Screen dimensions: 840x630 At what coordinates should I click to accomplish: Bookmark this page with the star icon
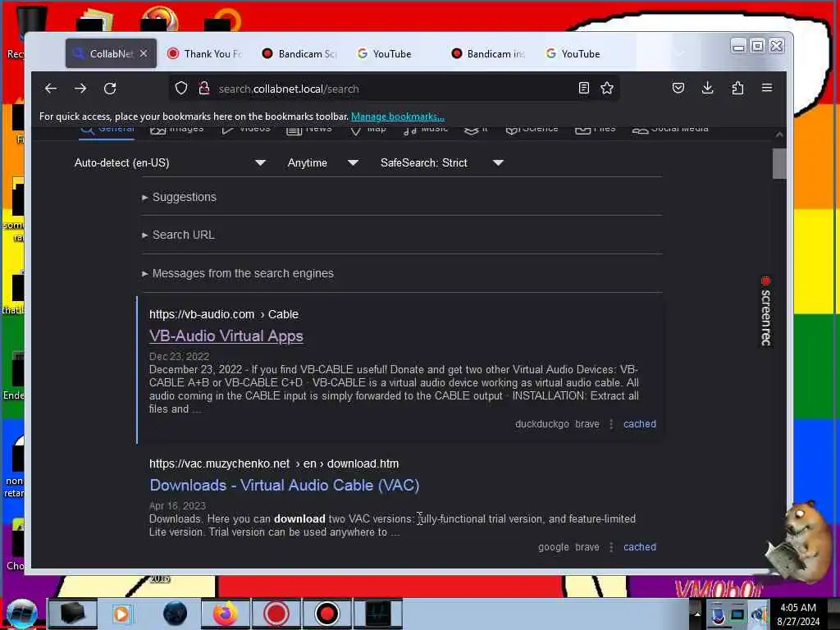[607, 88]
